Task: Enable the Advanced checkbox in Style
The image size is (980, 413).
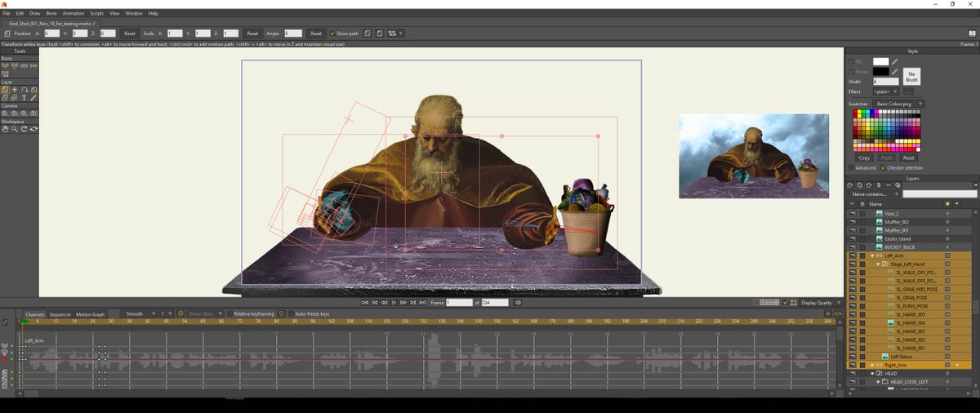Action: pyautogui.click(x=851, y=167)
